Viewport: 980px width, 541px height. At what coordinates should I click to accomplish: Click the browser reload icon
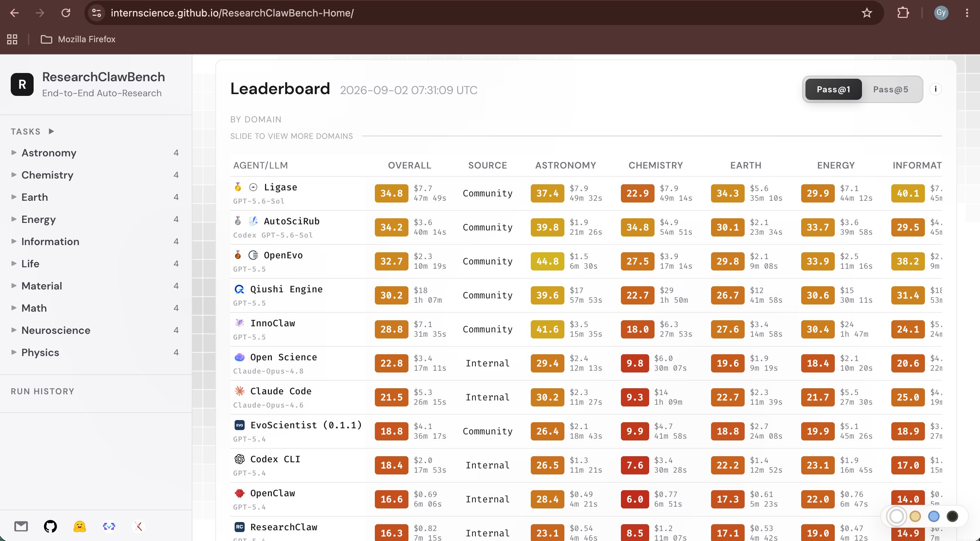coord(66,13)
